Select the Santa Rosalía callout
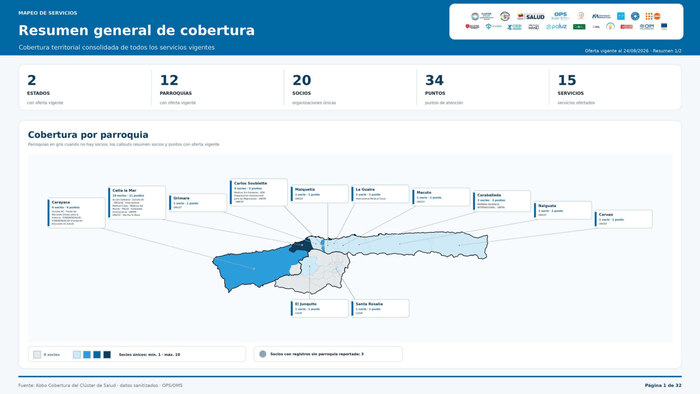 [380, 308]
